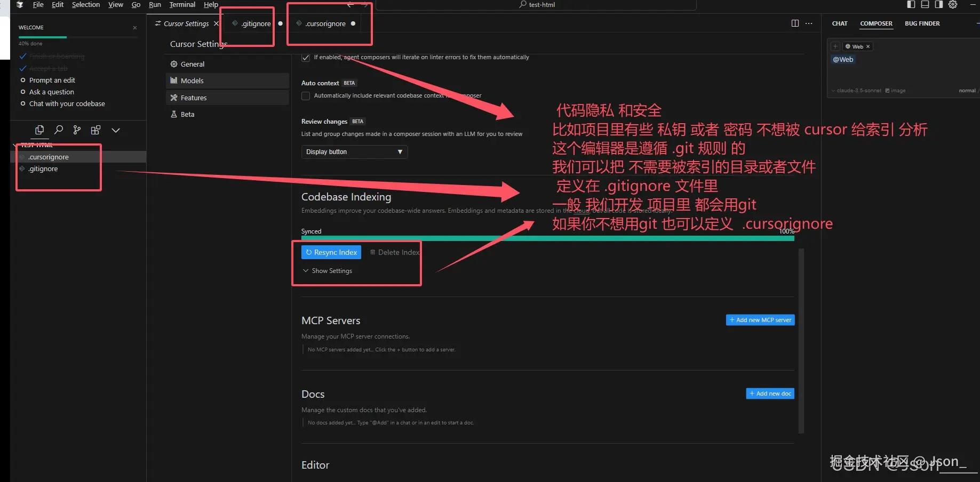This screenshot has width=980, height=482.
Task: Click the trash icon beside Delete Index
Action: tap(373, 252)
